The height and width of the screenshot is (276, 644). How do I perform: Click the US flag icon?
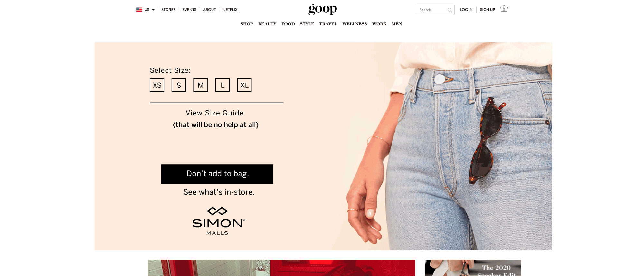[x=139, y=10]
